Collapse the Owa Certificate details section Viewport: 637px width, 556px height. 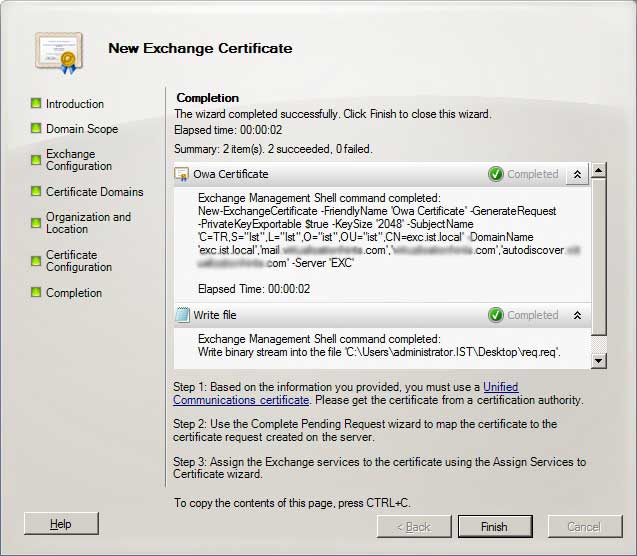[576, 174]
